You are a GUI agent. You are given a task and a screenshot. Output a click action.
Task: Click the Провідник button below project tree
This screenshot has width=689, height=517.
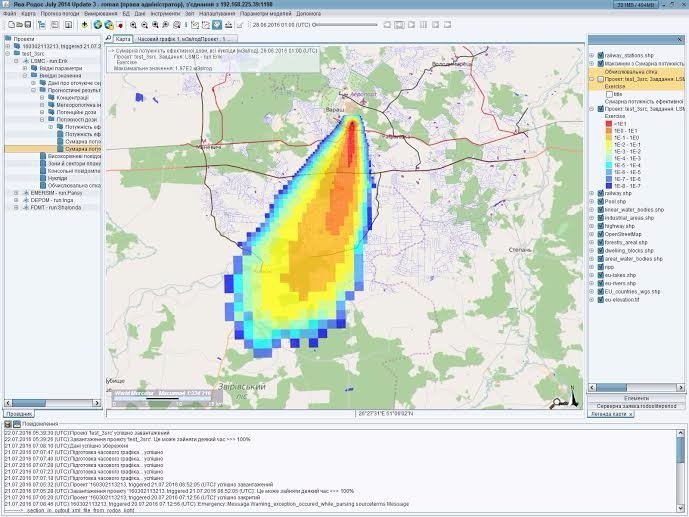point(20,412)
